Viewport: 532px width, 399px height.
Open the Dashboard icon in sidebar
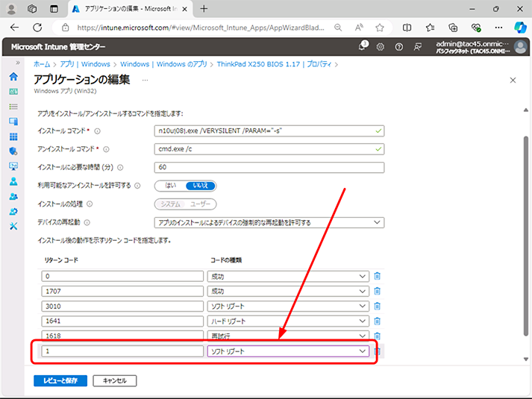coord(13,92)
